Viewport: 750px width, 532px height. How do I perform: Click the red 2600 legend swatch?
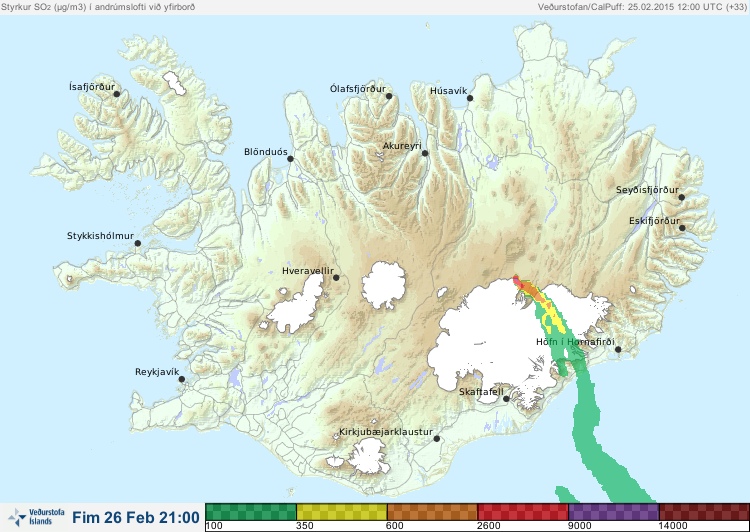point(523,511)
